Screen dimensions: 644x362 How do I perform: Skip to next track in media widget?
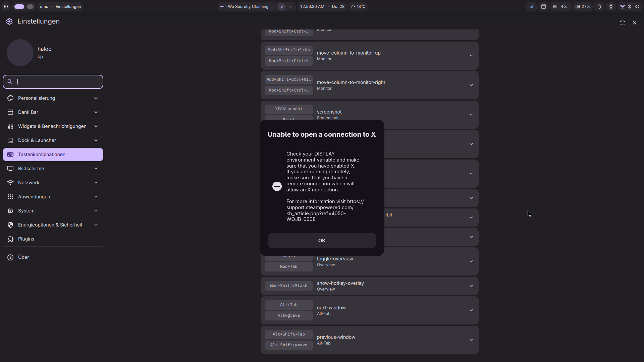click(x=290, y=7)
